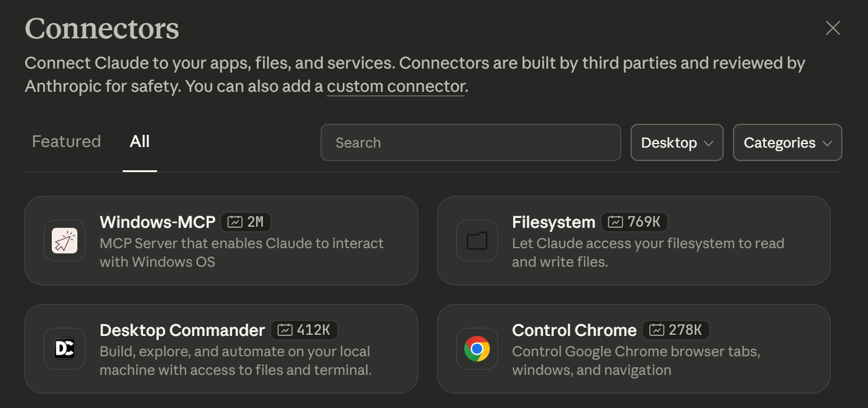
Task: Click the Filesystem folder icon
Action: [x=476, y=240]
